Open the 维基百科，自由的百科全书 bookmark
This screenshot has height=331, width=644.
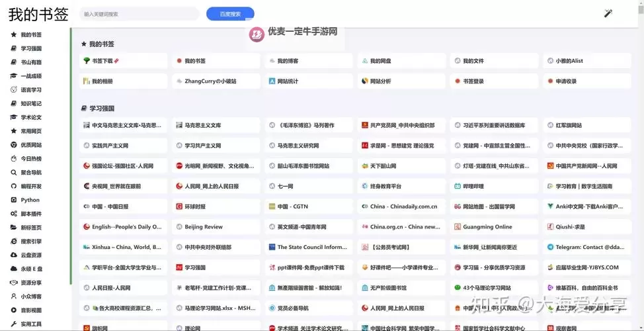[x=587, y=288]
